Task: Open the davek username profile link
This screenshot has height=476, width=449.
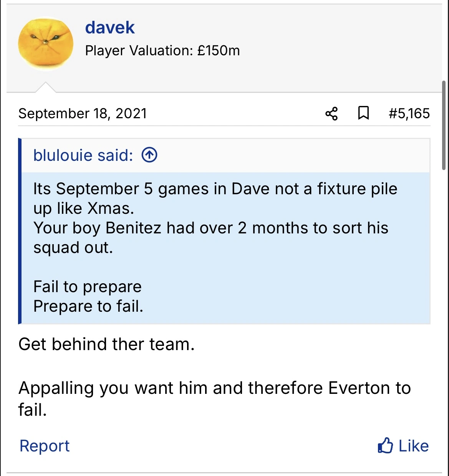Action: (110, 28)
